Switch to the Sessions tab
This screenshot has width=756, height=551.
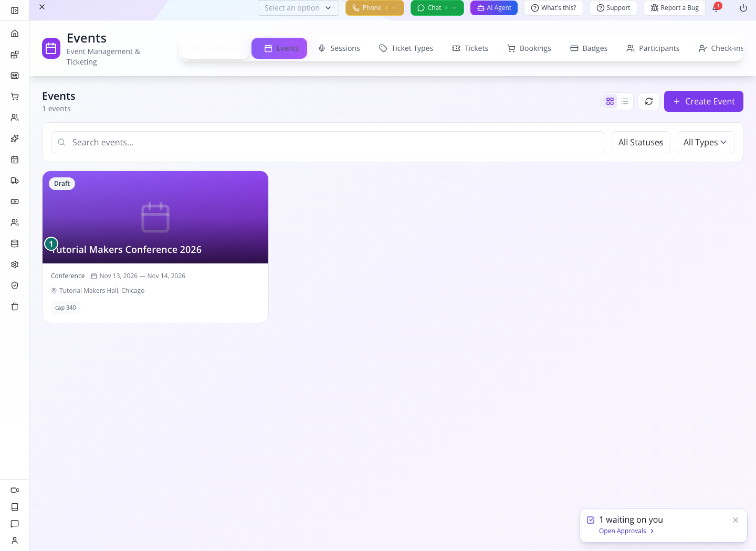(x=339, y=48)
